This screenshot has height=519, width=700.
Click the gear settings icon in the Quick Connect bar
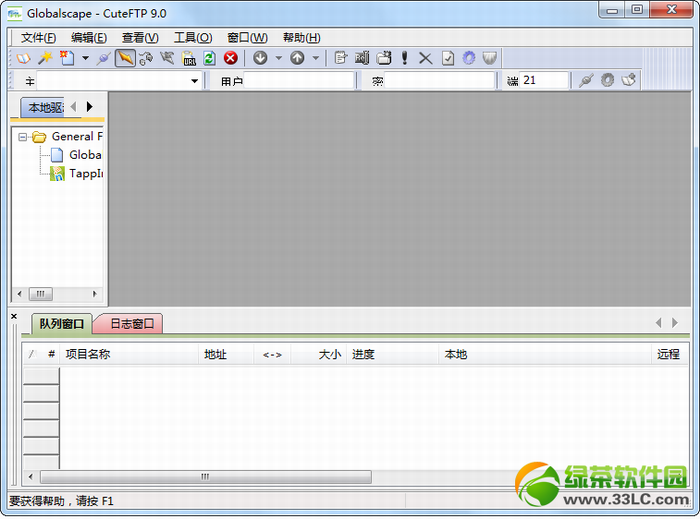pos(607,80)
